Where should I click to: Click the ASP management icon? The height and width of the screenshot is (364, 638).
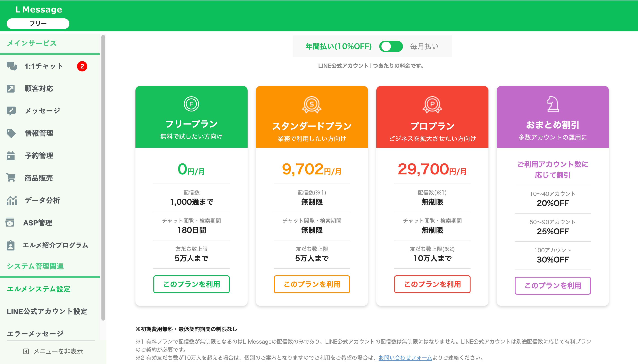coord(10,222)
